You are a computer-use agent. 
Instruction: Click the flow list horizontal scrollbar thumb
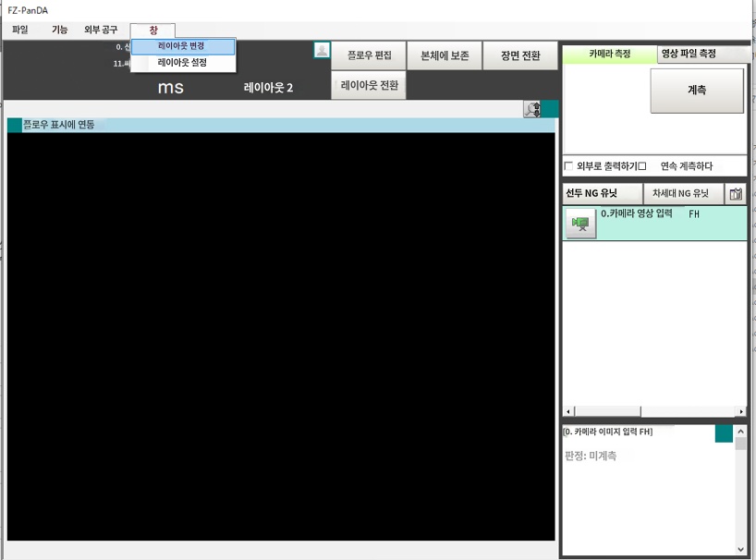click(x=607, y=411)
